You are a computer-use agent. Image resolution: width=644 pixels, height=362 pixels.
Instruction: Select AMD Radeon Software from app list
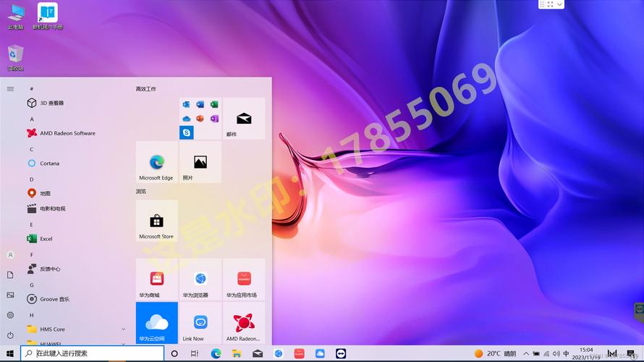point(67,133)
